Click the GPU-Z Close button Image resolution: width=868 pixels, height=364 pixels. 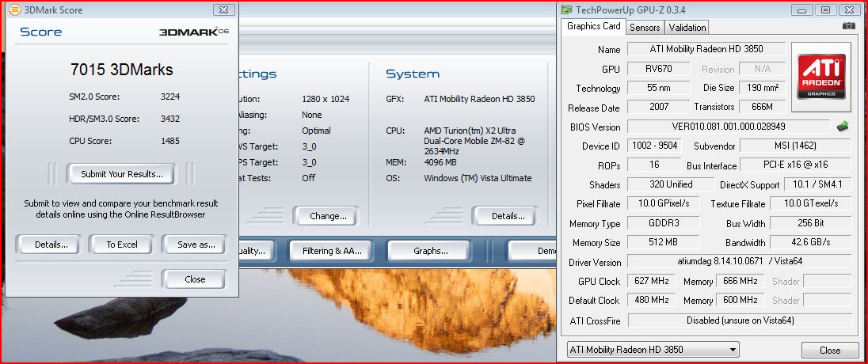coord(830,351)
